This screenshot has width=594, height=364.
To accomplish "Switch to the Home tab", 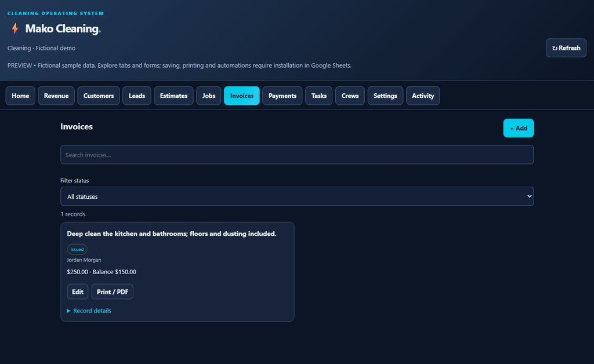I will (x=20, y=96).
